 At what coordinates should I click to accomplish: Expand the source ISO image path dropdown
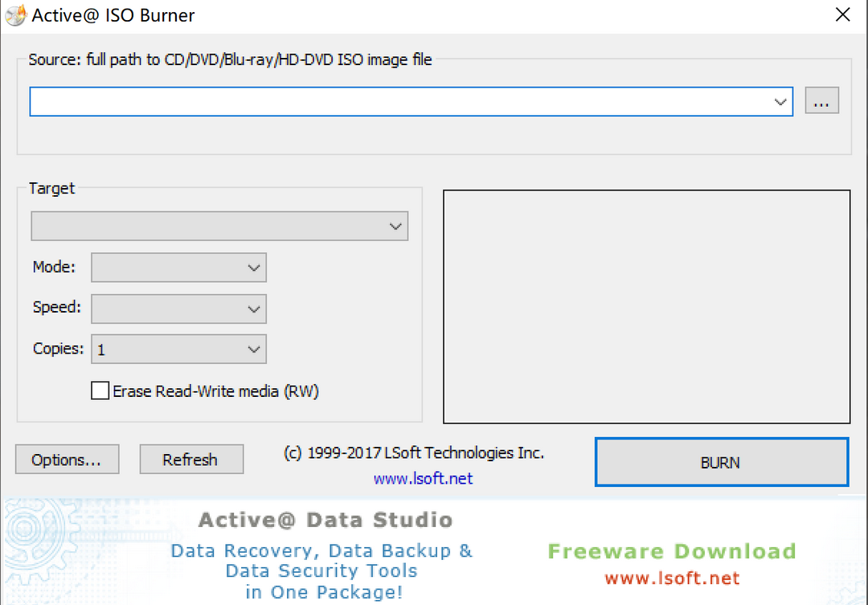coord(779,101)
